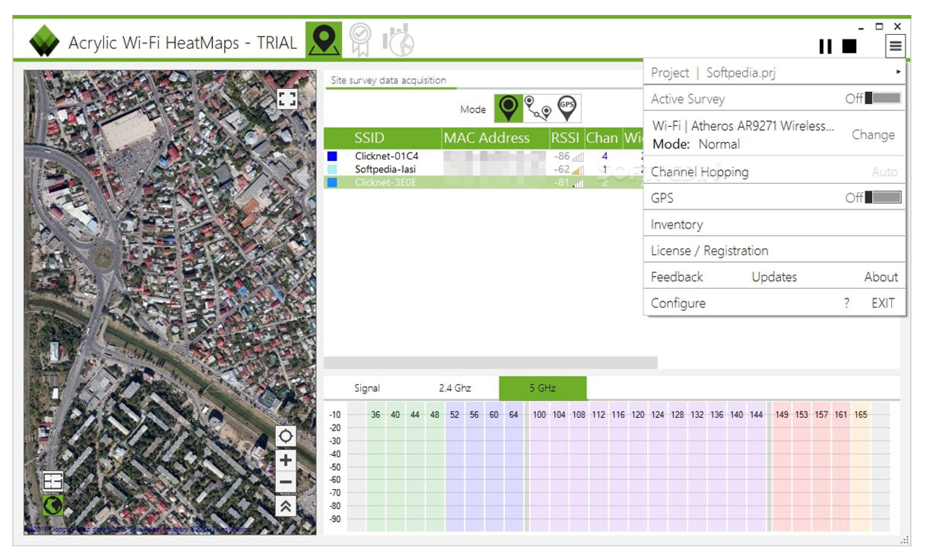Expand the Project Softpedia.prj submenu arrow

898,72
